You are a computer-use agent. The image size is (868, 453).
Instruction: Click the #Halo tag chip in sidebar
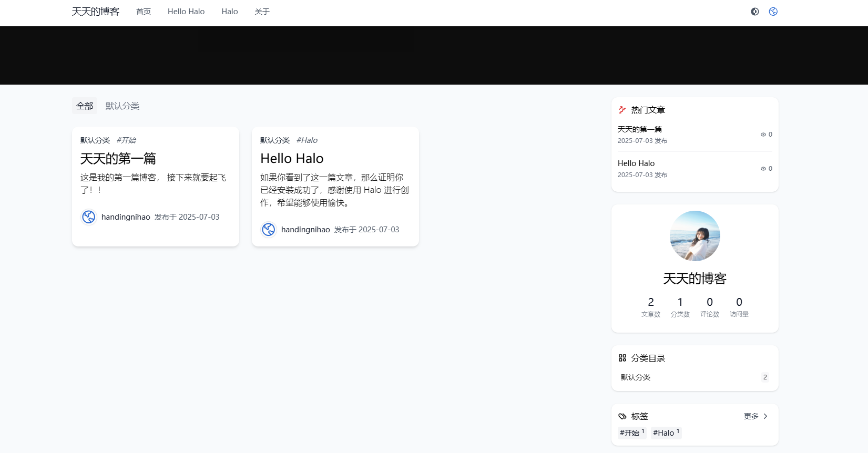[666, 433]
